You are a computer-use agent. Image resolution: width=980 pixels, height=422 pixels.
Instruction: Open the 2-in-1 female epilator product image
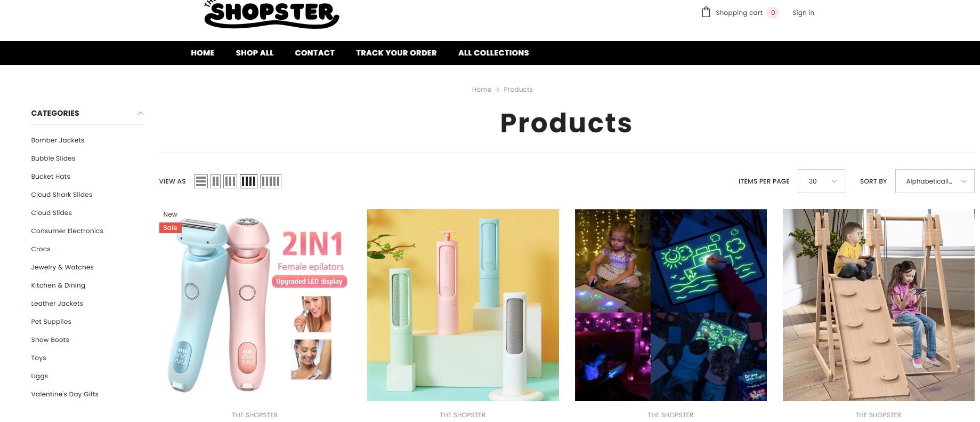coord(255,305)
